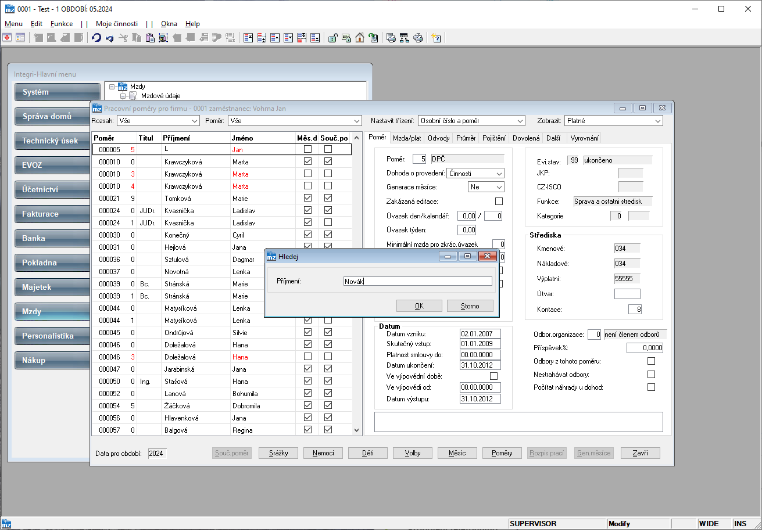762x532 pixels.
Task: Click the red down-arrow toolbar icon
Action: point(7,38)
